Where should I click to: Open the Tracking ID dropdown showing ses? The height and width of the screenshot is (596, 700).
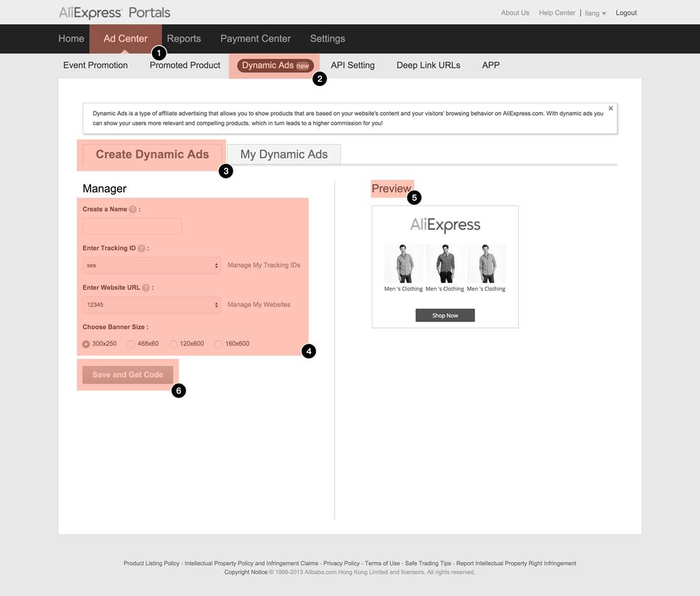152,266
